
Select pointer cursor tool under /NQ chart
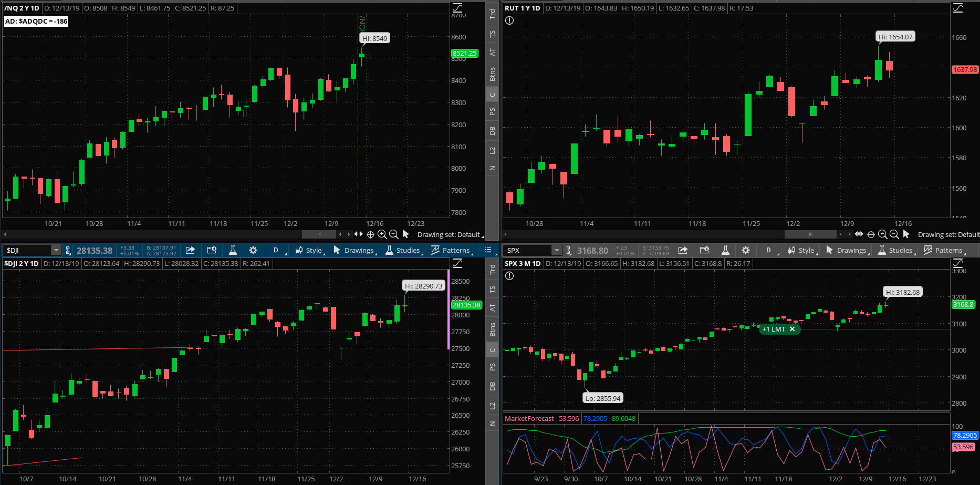click(x=405, y=234)
